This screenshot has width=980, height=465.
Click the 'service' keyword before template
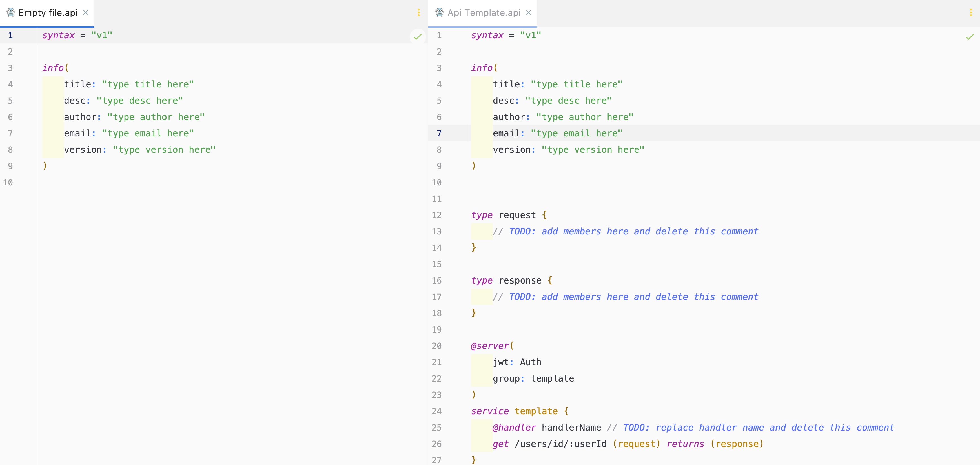490,411
